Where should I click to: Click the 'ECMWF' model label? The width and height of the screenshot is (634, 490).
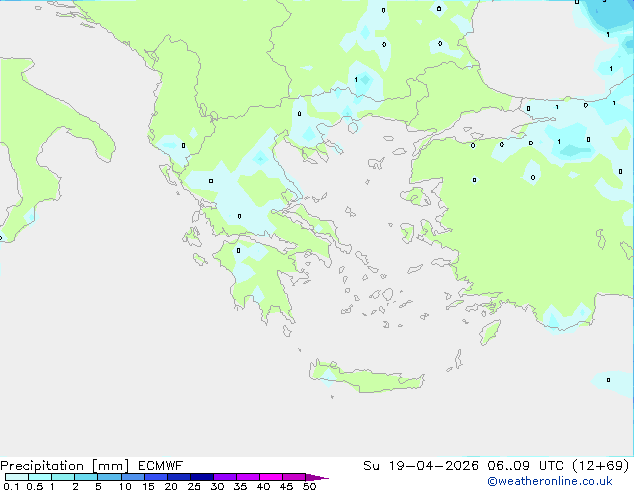click(x=161, y=466)
